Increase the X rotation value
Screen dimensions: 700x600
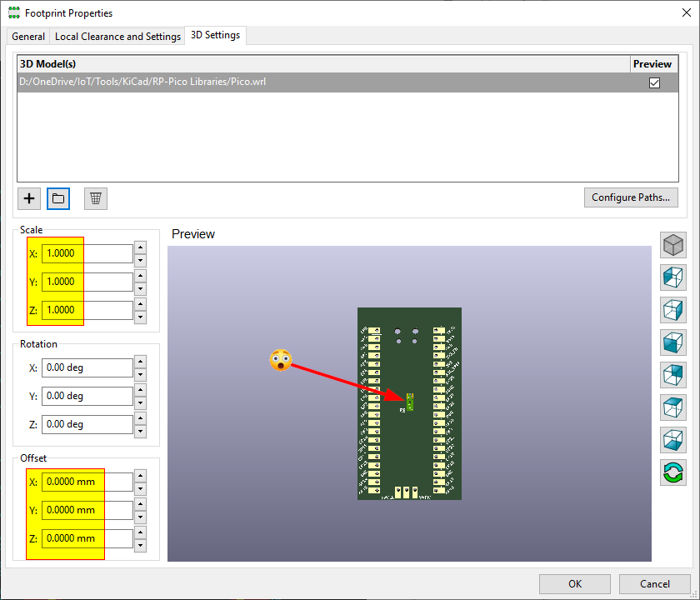[140, 363]
